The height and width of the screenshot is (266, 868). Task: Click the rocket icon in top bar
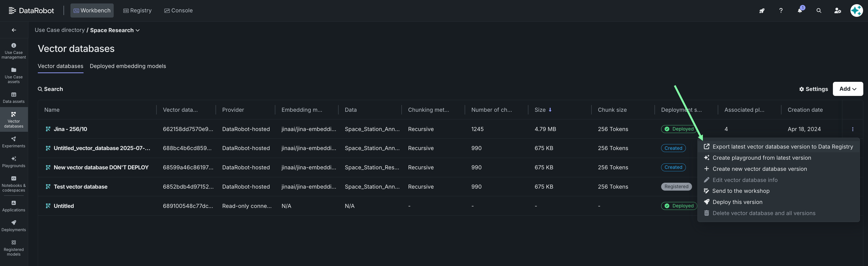click(x=761, y=10)
